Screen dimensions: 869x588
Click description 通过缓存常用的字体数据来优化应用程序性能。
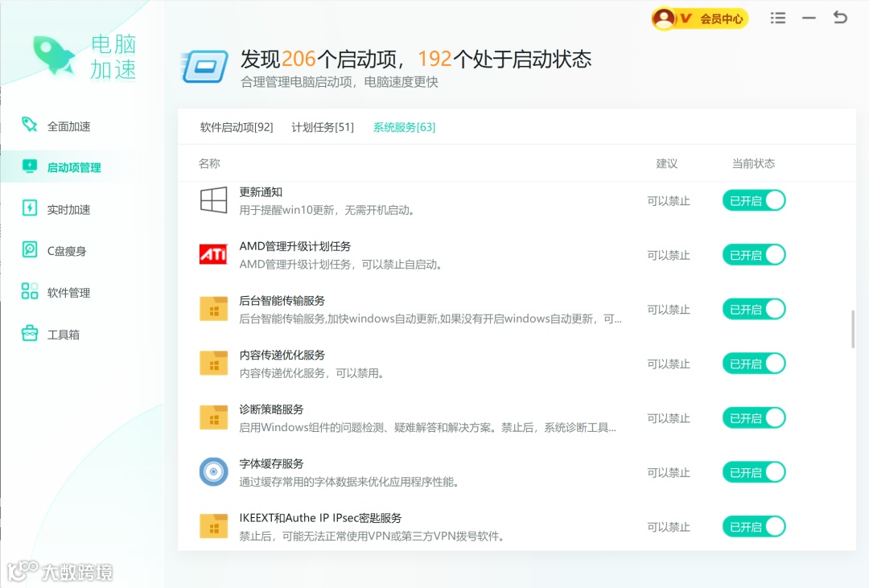350,482
